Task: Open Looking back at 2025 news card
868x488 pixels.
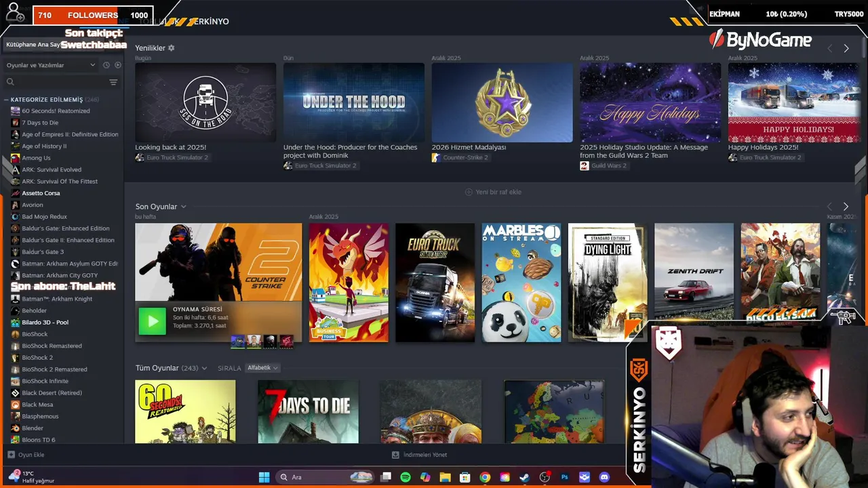Action: click(205, 102)
